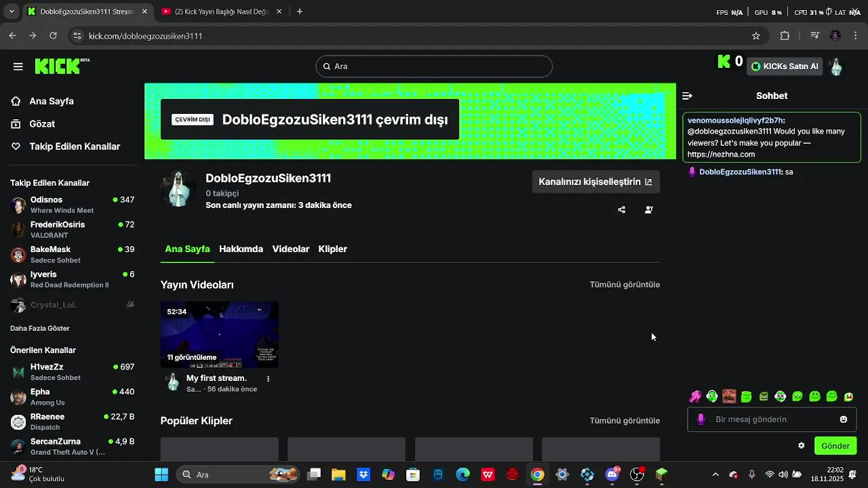Go back in browser

[x=12, y=36]
